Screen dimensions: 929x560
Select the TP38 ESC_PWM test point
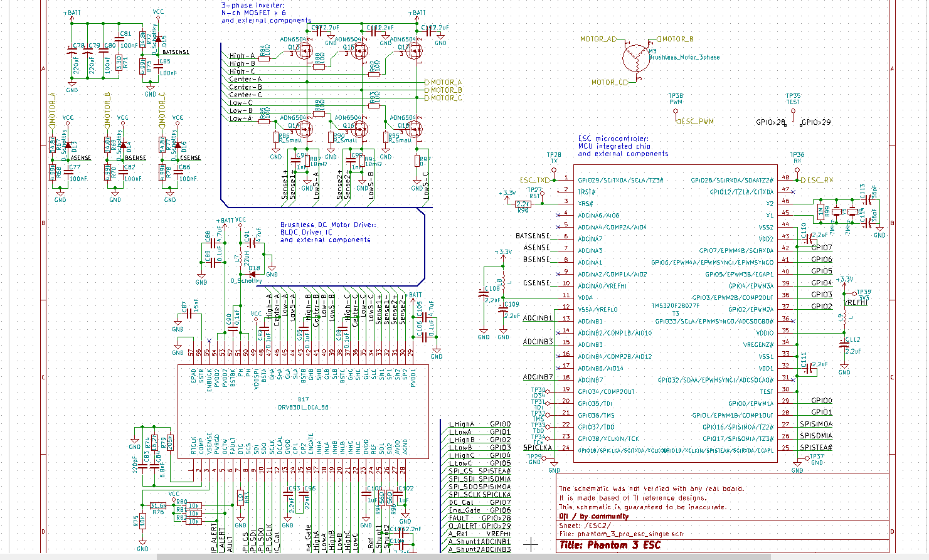tap(676, 114)
